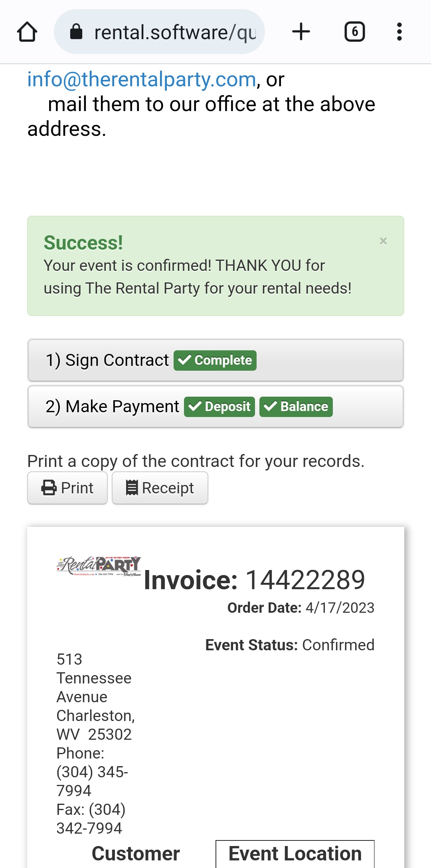Click the green Balance badge
The height and width of the screenshot is (868, 431).
[x=296, y=407]
